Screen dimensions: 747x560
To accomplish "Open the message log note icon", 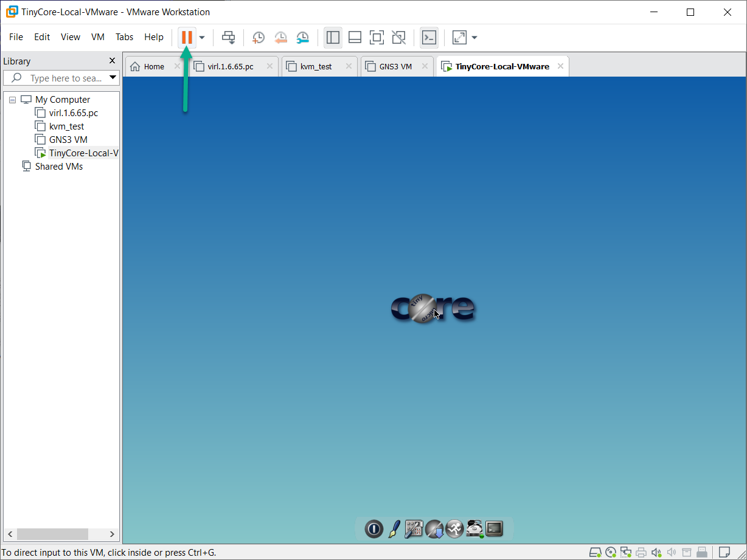I will coord(724,553).
